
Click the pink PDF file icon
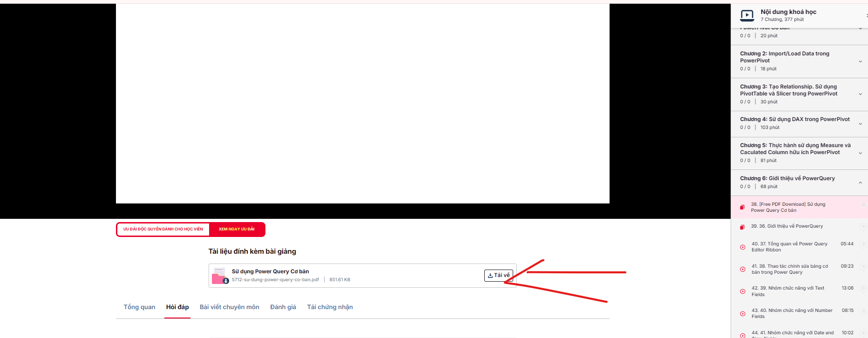pos(220,276)
